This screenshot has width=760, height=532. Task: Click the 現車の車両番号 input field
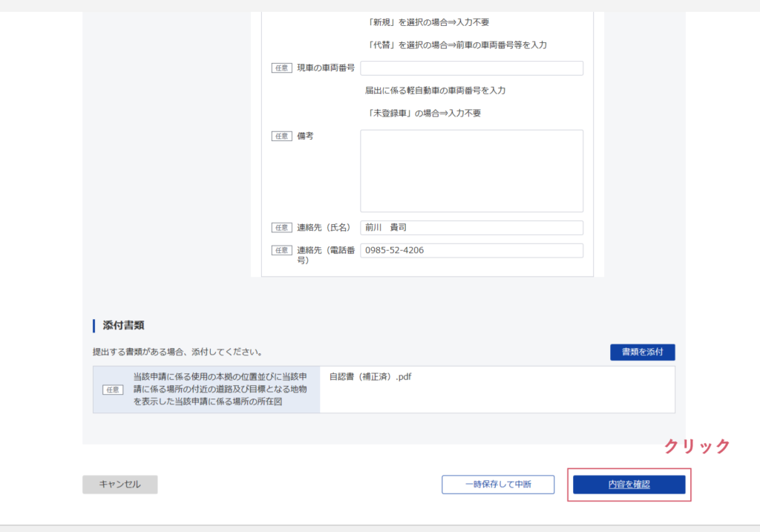click(471, 68)
